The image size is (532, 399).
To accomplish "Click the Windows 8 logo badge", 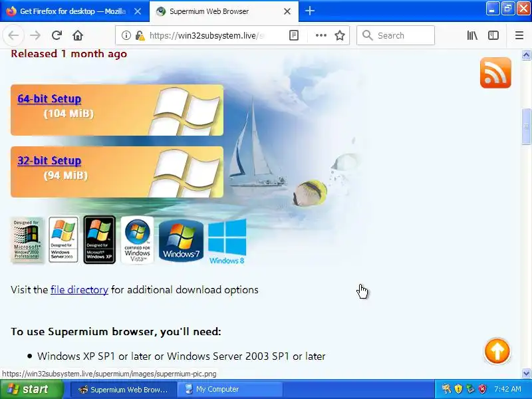I will point(227,241).
